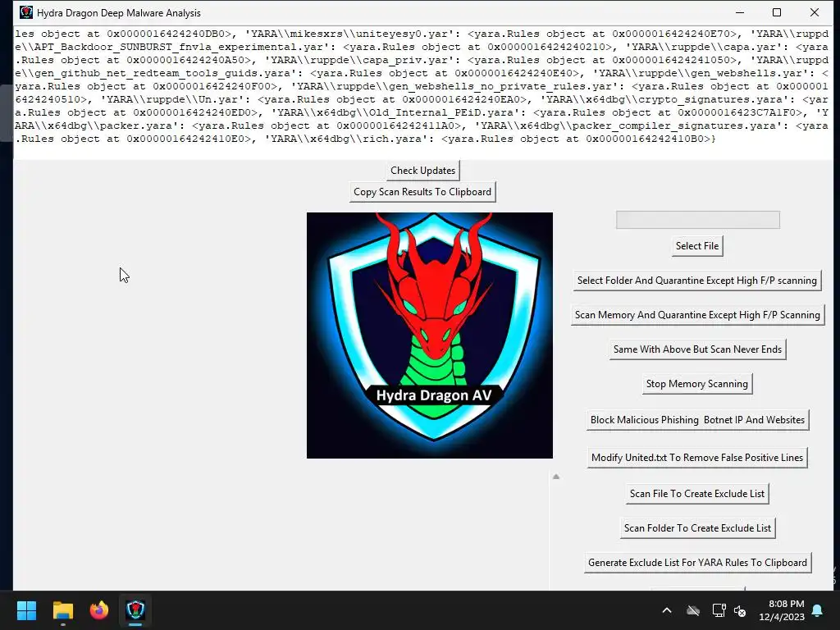Launch Firefox from the taskbar

(99, 609)
